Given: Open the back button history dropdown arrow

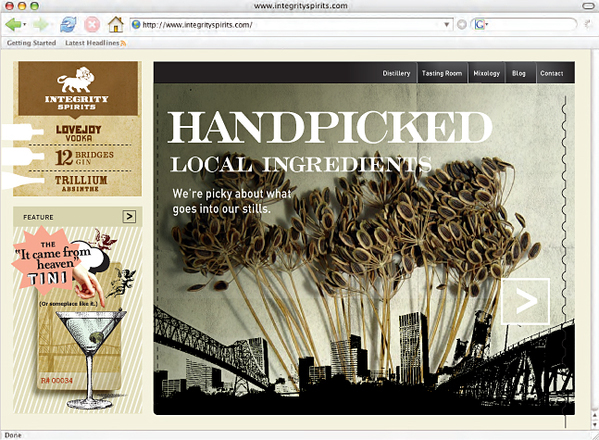Looking at the screenshot, I should pos(24,25).
